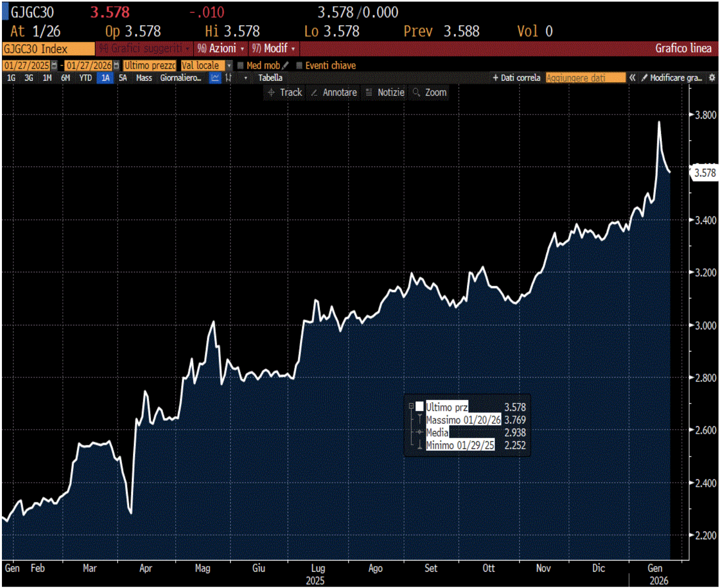Open chart settings gear icon
Screen dimensions: 722x588
point(712,78)
